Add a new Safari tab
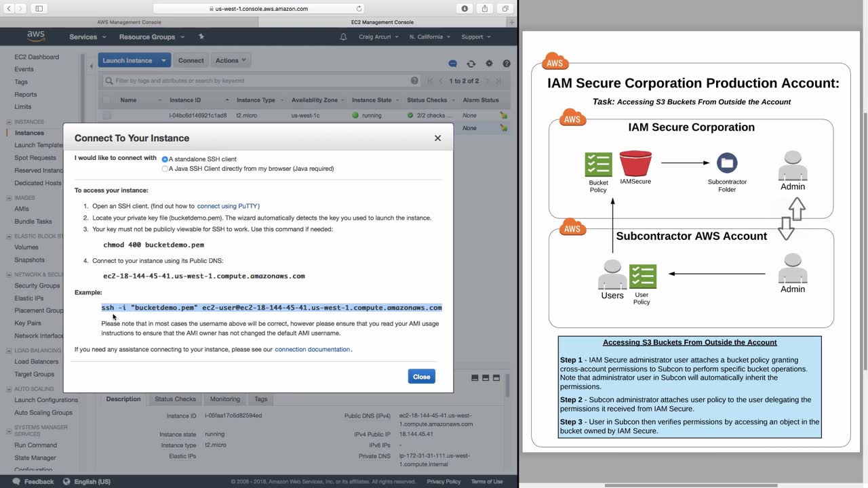 click(512, 22)
